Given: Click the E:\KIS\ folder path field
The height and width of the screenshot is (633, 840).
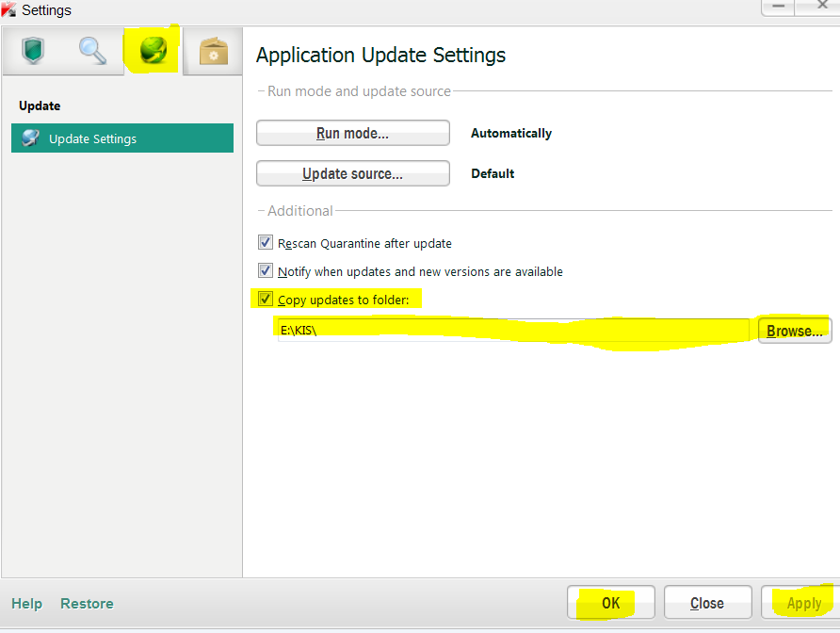Looking at the screenshot, I should [x=513, y=331].
